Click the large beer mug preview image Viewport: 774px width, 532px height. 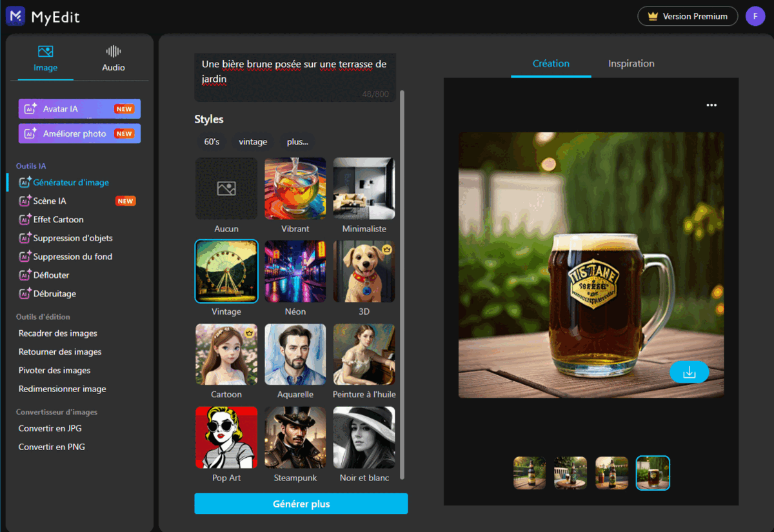pos(591,265)
